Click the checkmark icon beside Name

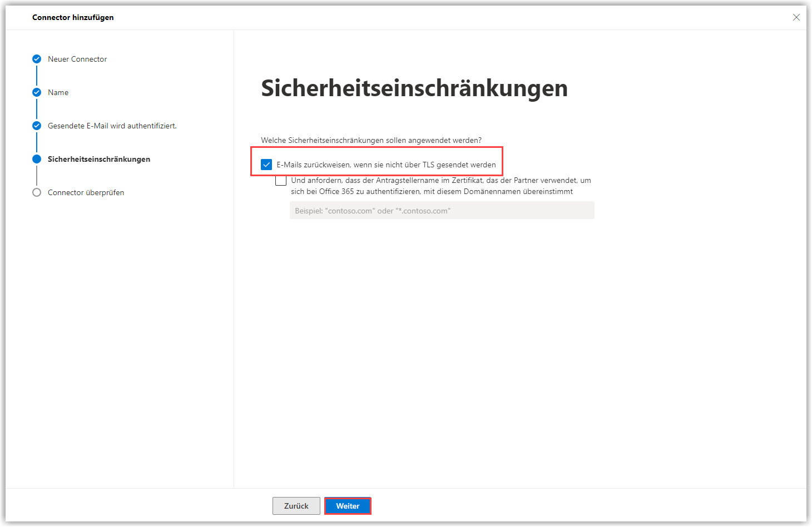click(37, 92)
